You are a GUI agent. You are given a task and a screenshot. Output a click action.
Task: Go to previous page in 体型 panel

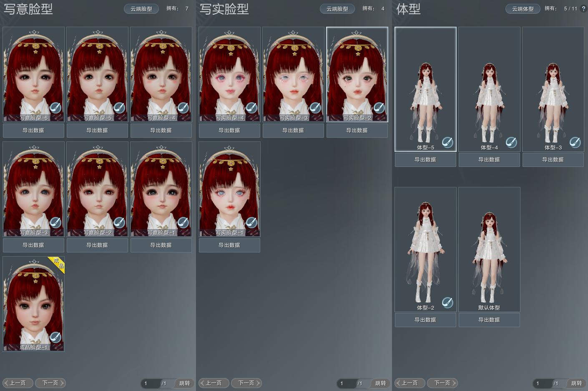tap(410, 383)
